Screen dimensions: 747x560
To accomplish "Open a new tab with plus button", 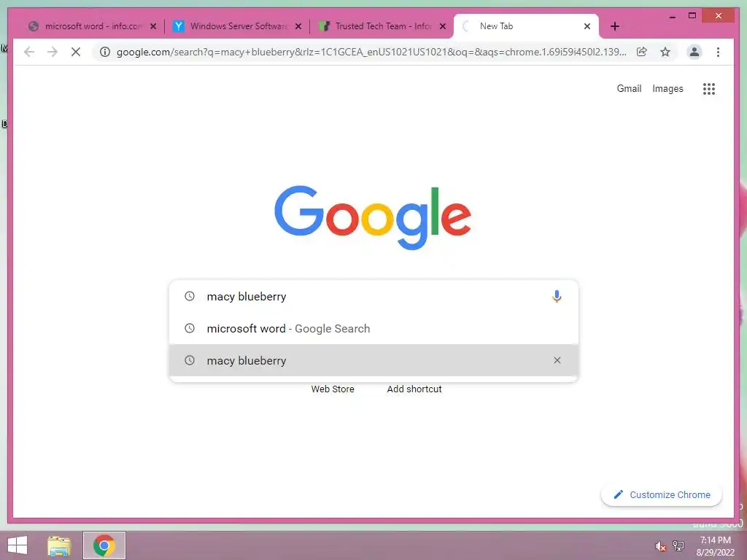I will click(x=615, y=26).
